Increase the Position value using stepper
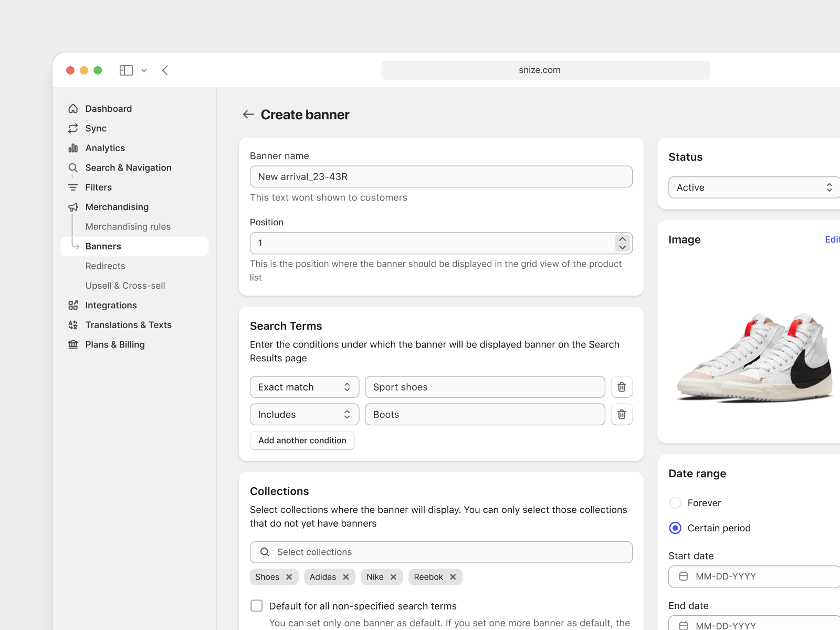This screenshot has width=840, height=630. coord(623,239)
